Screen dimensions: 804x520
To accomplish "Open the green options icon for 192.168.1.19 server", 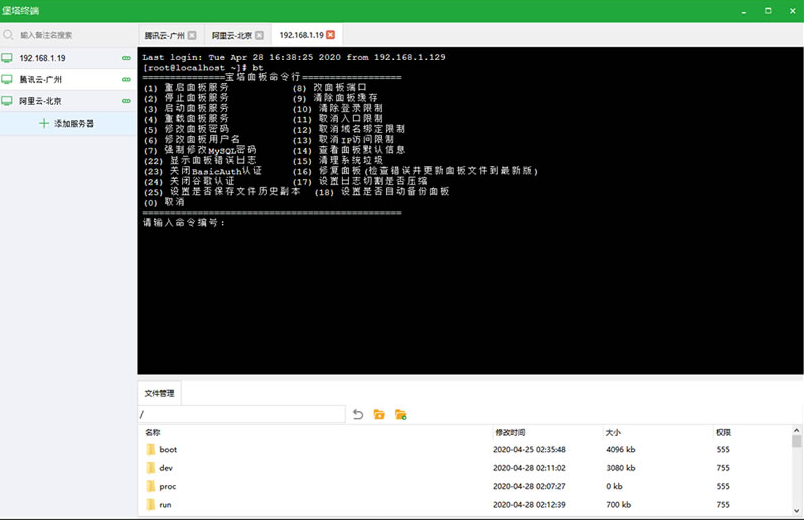I will click(x=126, y=58).
